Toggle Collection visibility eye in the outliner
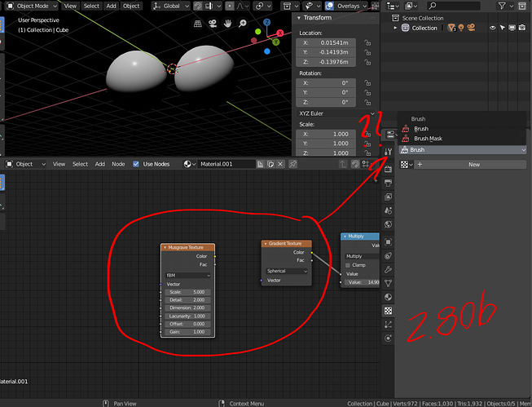The image size is (532, 407). tap(492, 28)
